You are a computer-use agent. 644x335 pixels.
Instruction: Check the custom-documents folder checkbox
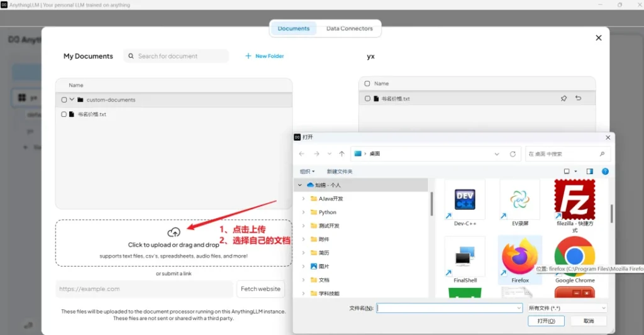coord(64,100)
